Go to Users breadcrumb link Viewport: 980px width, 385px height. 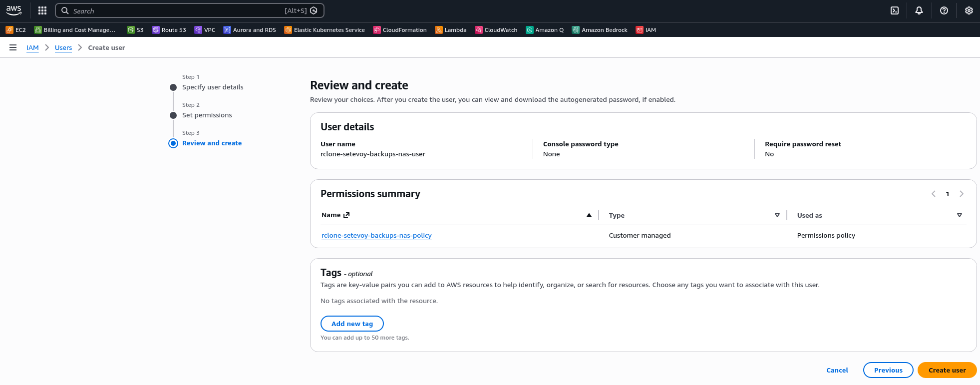[x=63, y=48]
